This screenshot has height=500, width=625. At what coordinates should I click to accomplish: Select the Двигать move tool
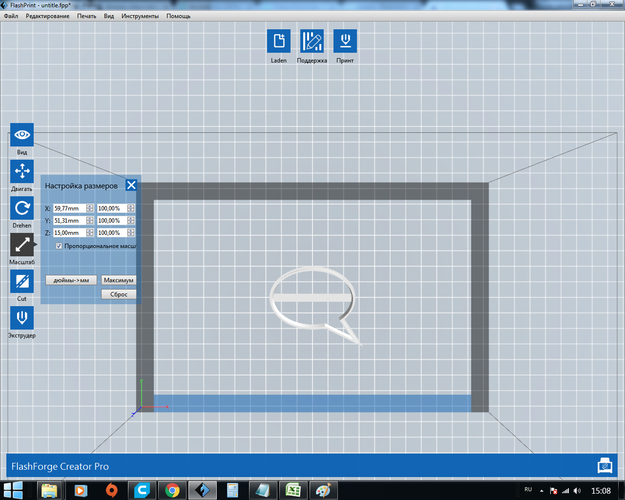[22, 171]
